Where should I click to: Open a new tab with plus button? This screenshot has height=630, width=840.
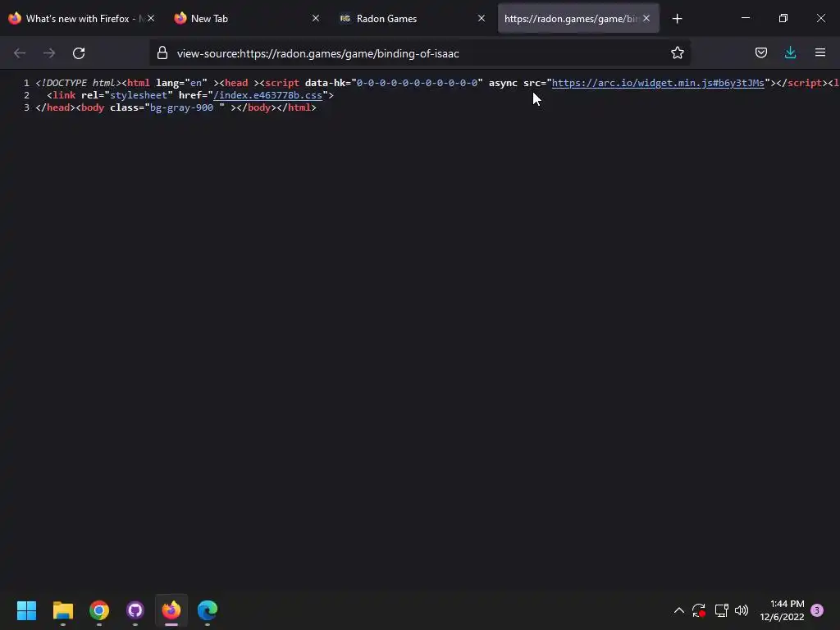click(x=677, y=19)
